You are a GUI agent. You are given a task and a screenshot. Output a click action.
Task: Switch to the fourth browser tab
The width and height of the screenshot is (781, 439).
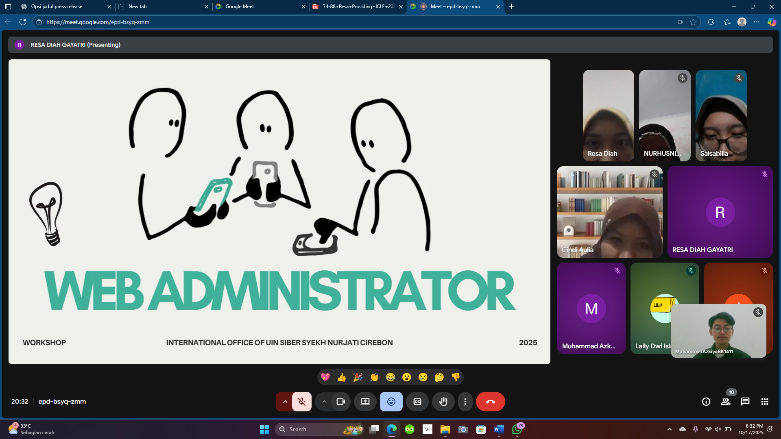357,6
